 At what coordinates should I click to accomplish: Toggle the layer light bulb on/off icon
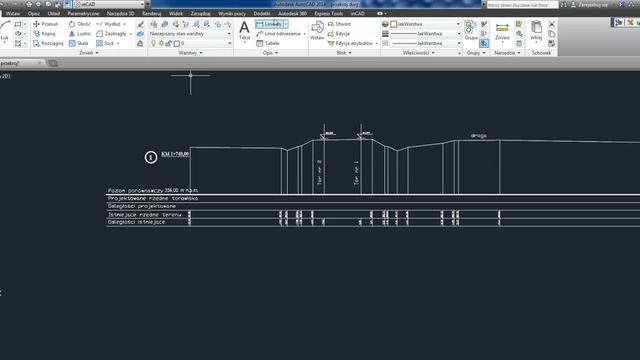click(x=153, y=43)
